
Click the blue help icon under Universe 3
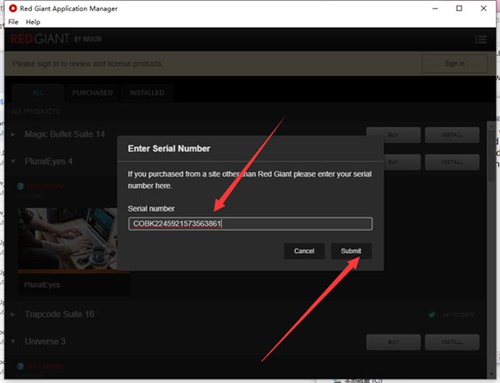(21, 366)
